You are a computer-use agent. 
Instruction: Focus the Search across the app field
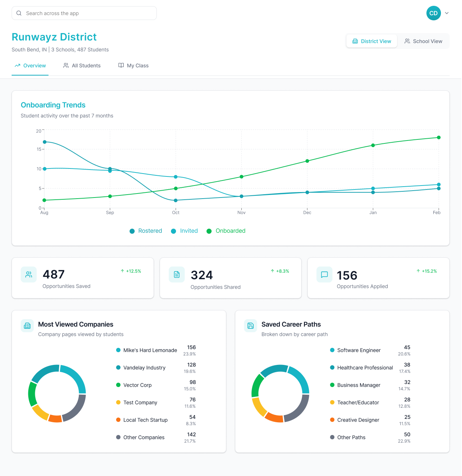coord(87,13)
